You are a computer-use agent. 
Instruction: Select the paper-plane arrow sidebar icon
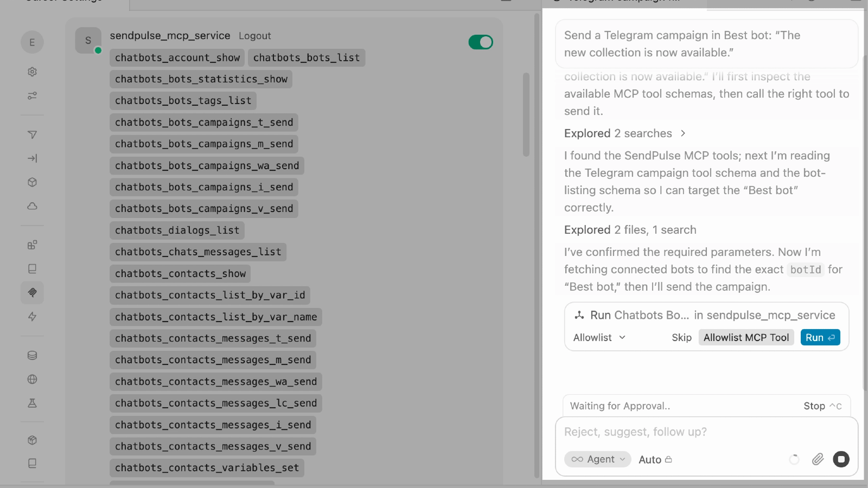[x=32, y=134]
